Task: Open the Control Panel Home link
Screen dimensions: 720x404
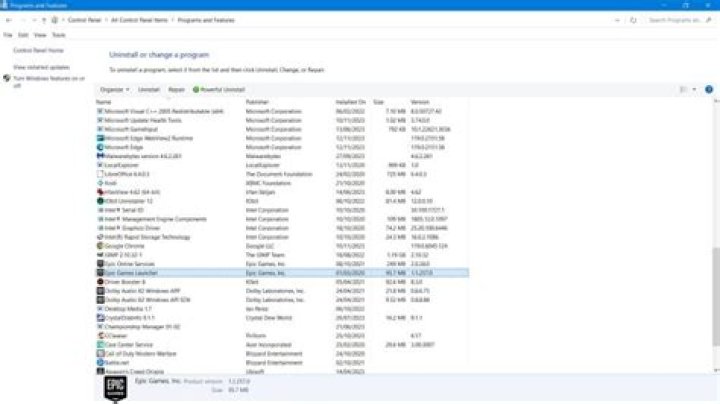Action: click(x=39, y=50)
